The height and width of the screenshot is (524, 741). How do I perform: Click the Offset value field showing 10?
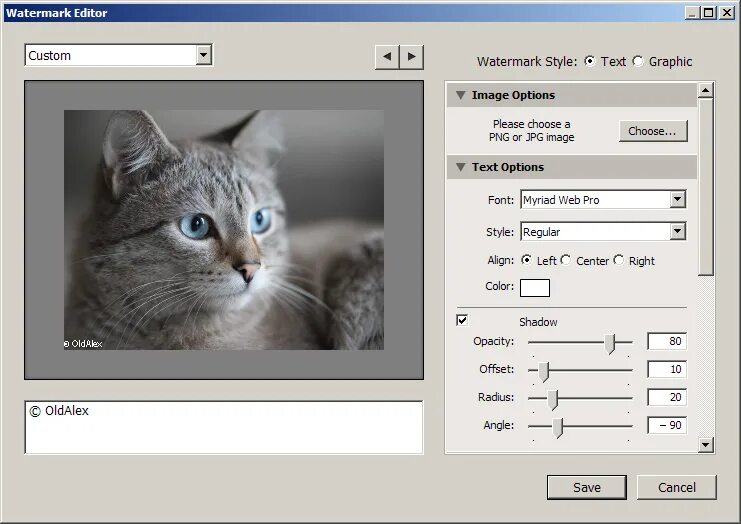tap(667, 369)
